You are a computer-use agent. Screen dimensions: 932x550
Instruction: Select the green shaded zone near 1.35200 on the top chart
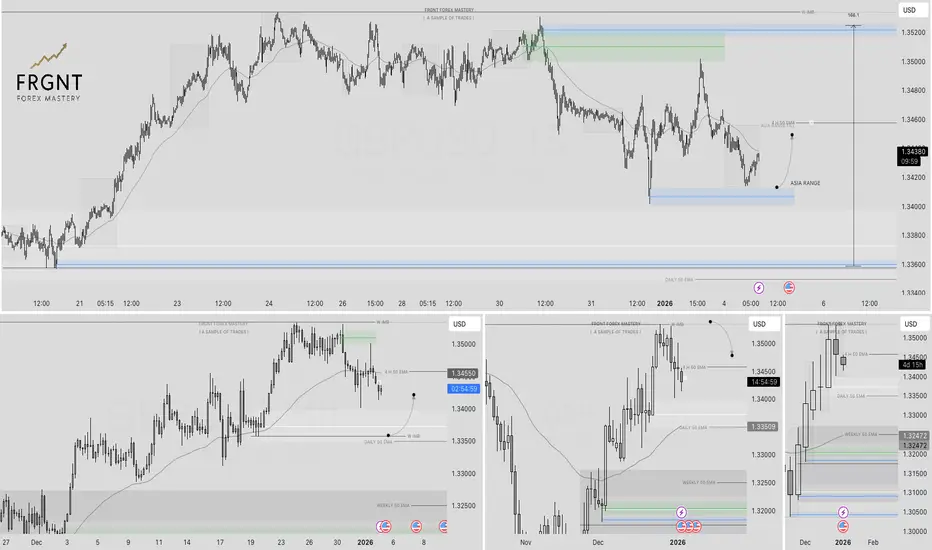point(634,46)
